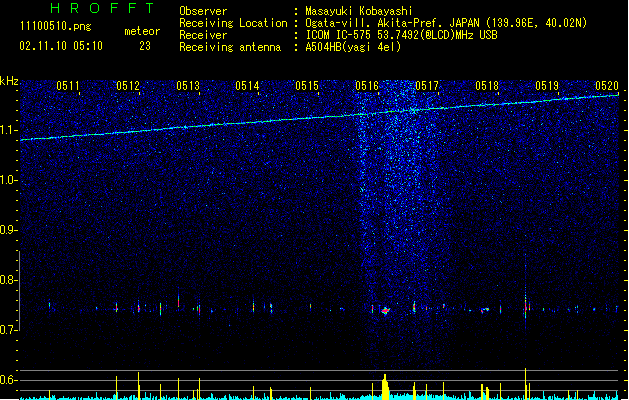Screen dimensions: 629x400
Task: Click observer name Masayuki Kobayashi
Action: pyautogui.click(x=359, y=11)
